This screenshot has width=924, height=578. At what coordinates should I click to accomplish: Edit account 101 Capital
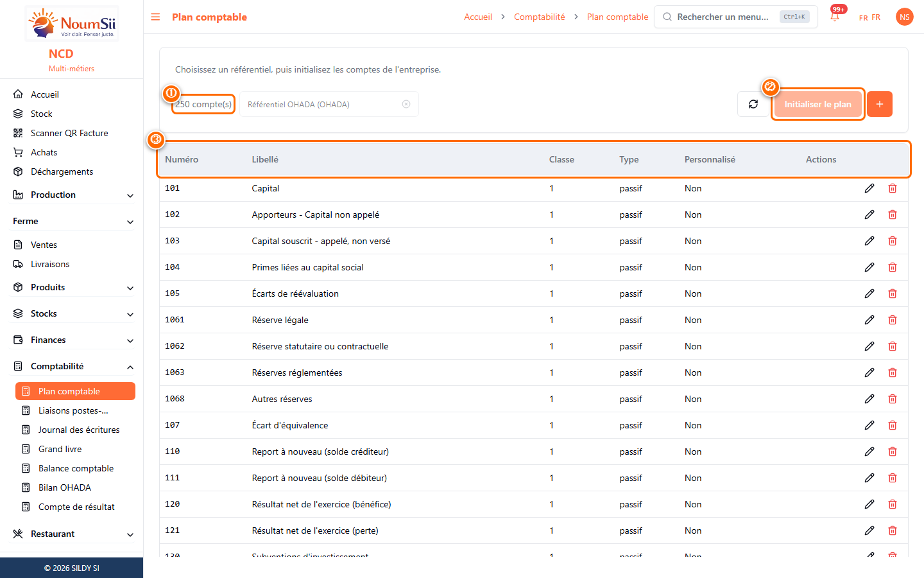869,188
